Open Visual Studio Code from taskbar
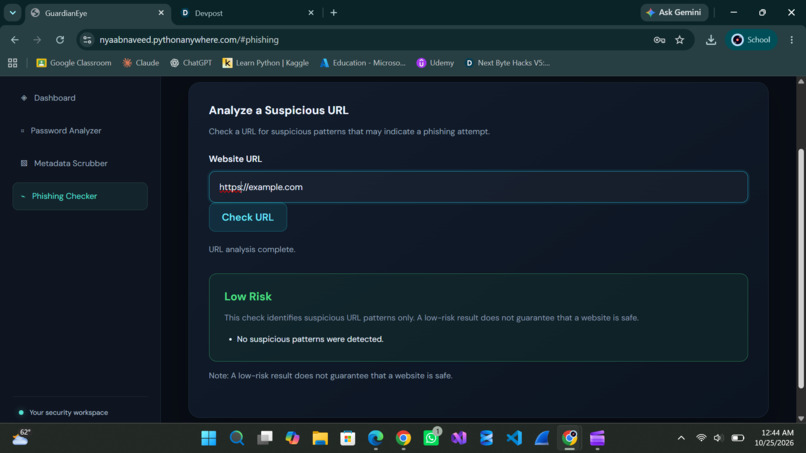Screen dimensions: 806x453 point(514,438)
